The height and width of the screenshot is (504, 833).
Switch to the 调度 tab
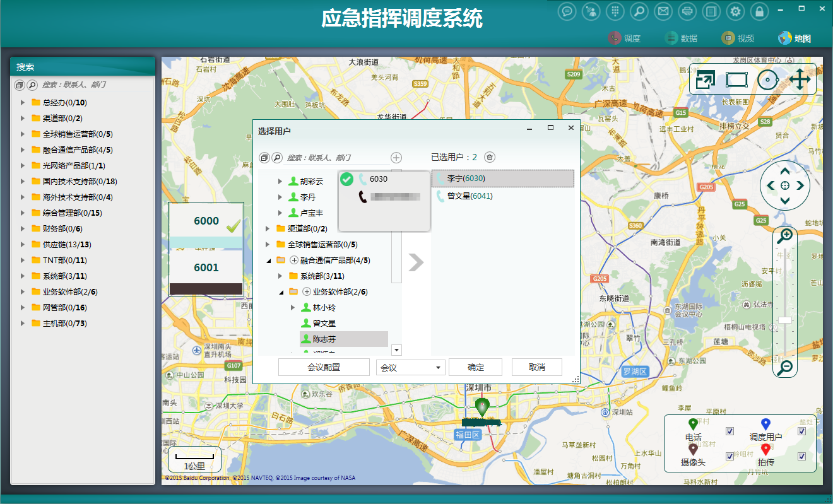(x=624, y=38)
